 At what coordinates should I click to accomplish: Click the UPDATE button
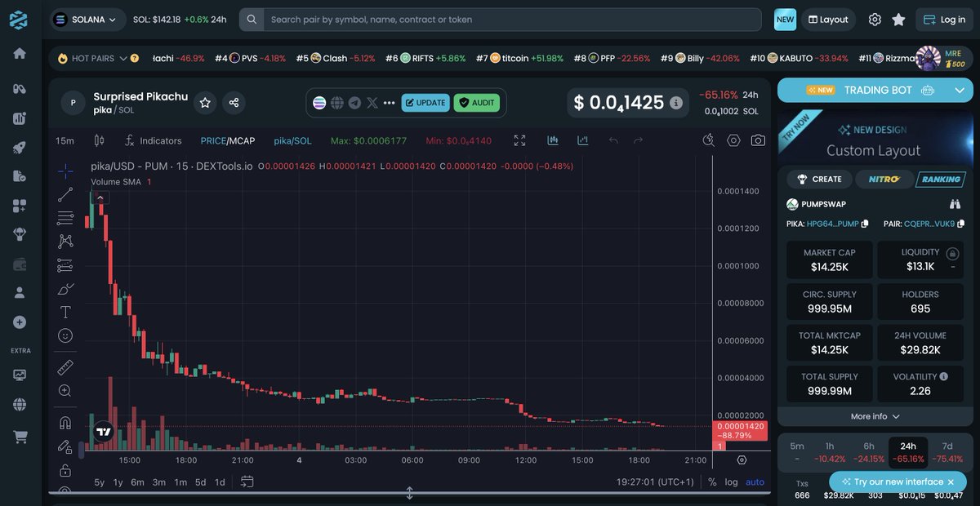click(x=425, y=103)
